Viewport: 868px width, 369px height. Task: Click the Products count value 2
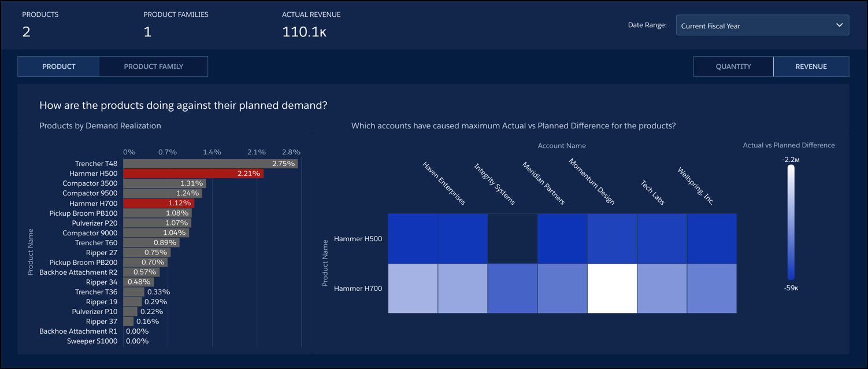(27, 32)
